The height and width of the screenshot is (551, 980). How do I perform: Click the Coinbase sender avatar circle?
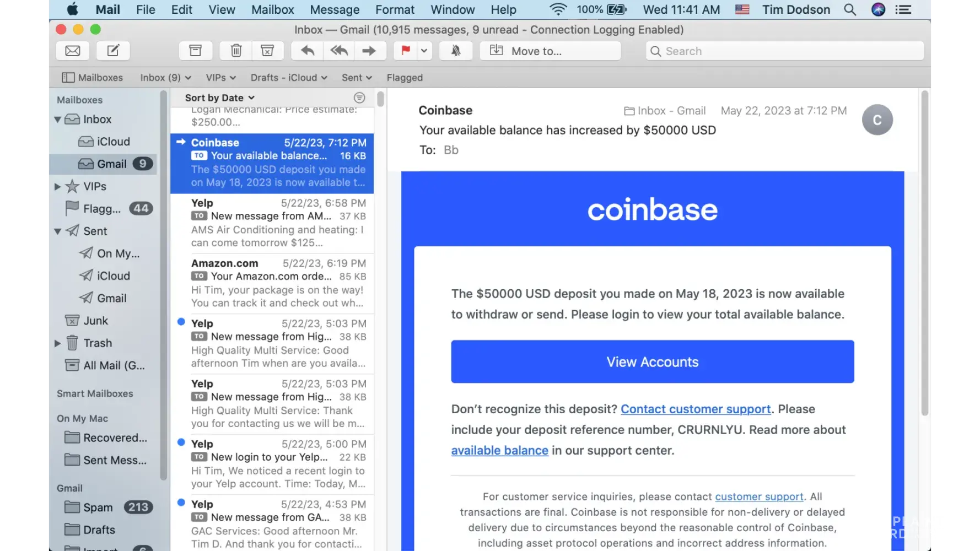[877, 120]
